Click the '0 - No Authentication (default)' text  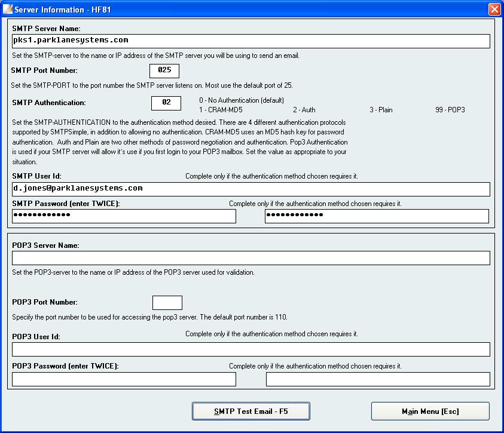(242, 100)
